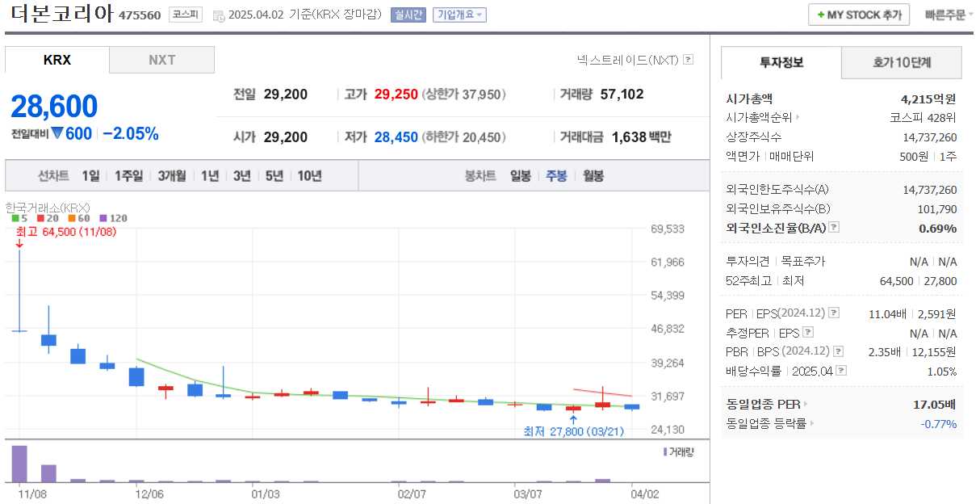Click the NXT help question-mark icon
Viewport: 980px width, 504px height.
tap(688, 59)
